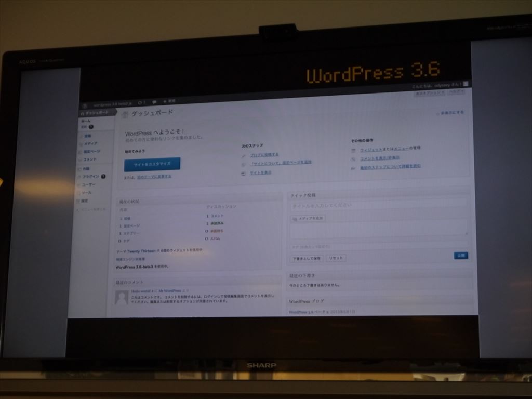Viewport: 532px width, 399px height.
Task: Click the Twenty Thirteen theme link
Action: click(141, 251)
